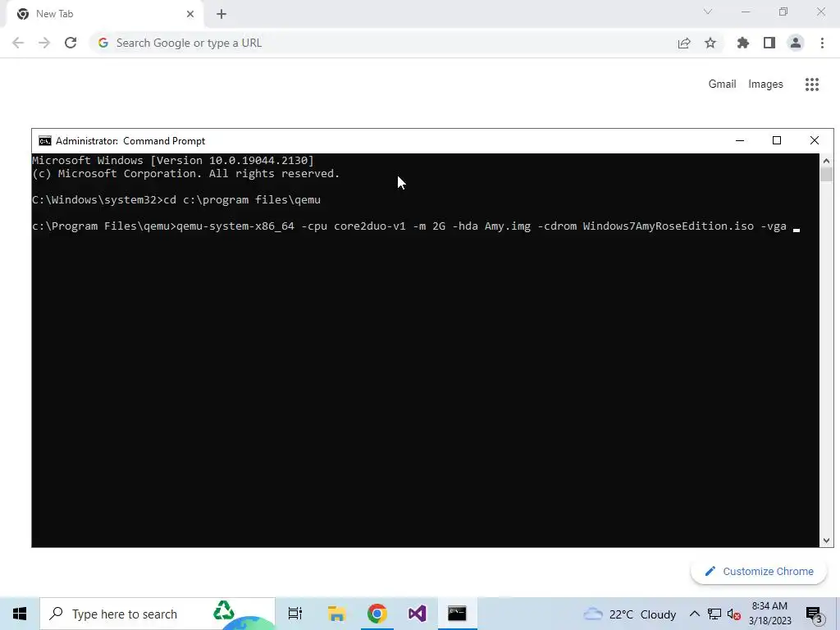
Task: Click the Command Prompt vertical scrollbar thumb
Action: (826, 175)
